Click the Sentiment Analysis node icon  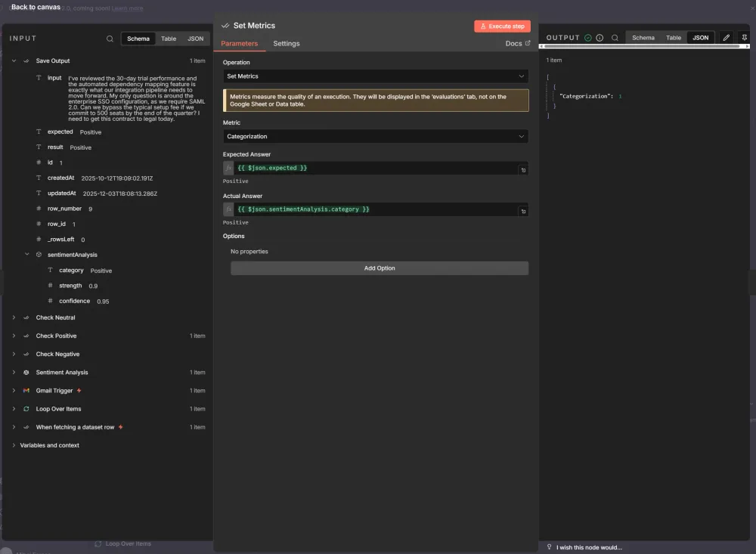coord(25,372)
